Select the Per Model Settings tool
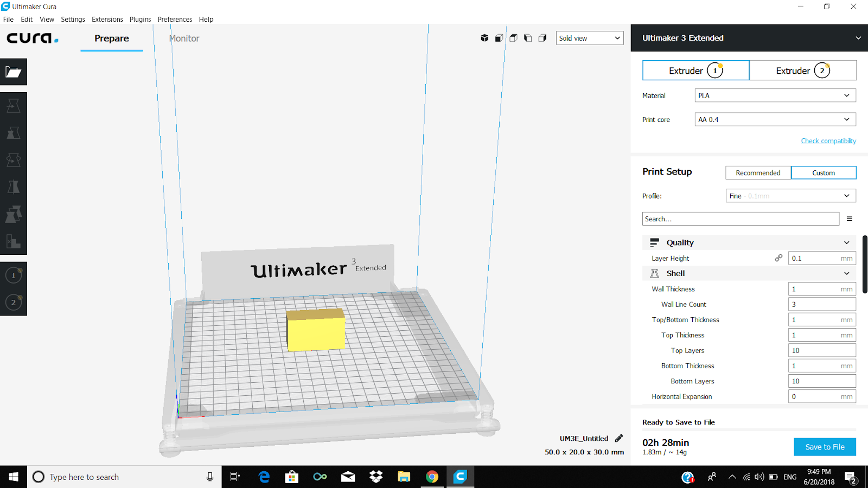868x488 pixels. (14, 214)
